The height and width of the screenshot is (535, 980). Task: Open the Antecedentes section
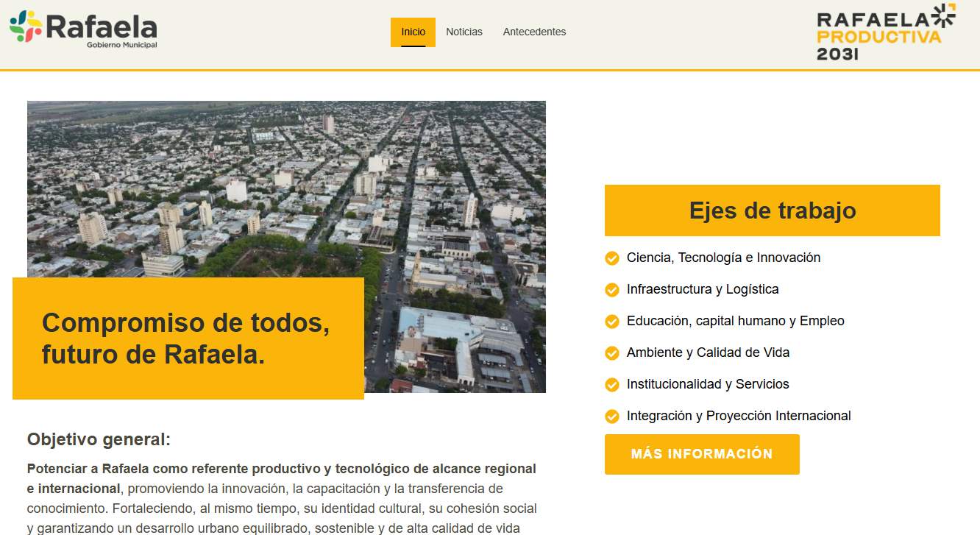point(534,32)
